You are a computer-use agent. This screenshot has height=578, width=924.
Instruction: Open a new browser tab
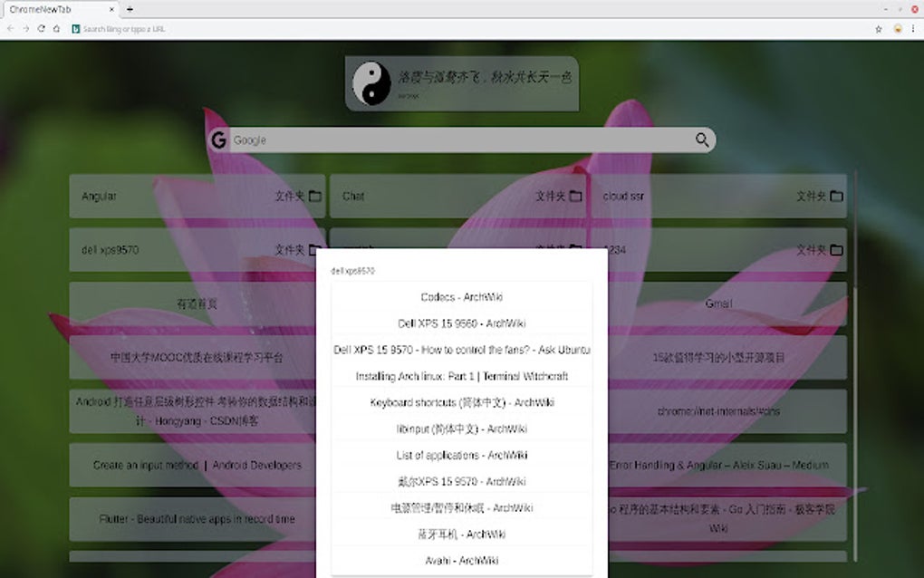click(130, 9)
